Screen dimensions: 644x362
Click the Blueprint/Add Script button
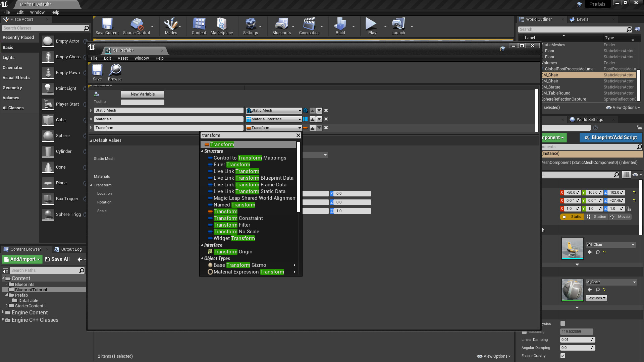(610, 137)
